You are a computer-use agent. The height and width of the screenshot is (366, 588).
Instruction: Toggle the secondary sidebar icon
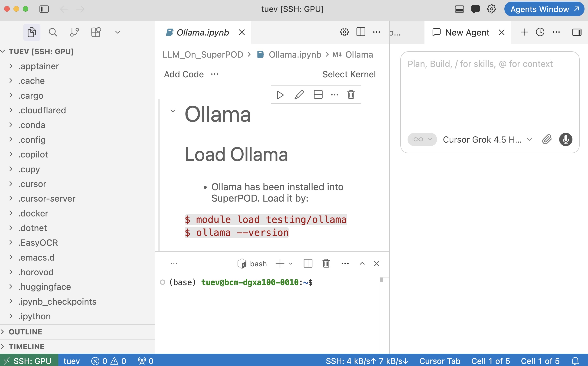(x=577, y=32)
